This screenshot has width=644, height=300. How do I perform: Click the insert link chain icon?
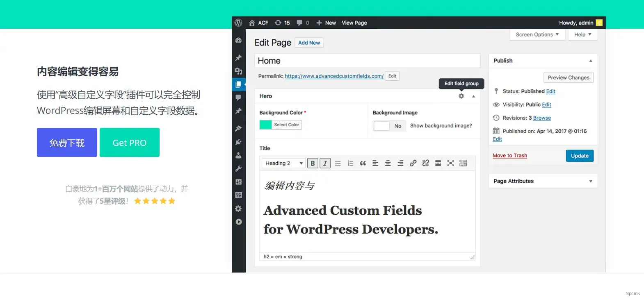tap(413, 163)
